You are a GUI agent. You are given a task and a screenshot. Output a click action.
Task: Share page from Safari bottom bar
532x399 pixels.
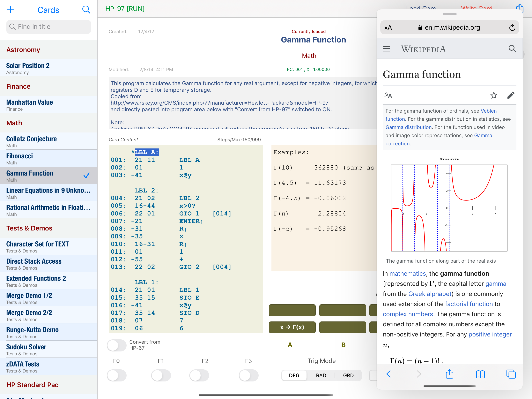point(449,374)
